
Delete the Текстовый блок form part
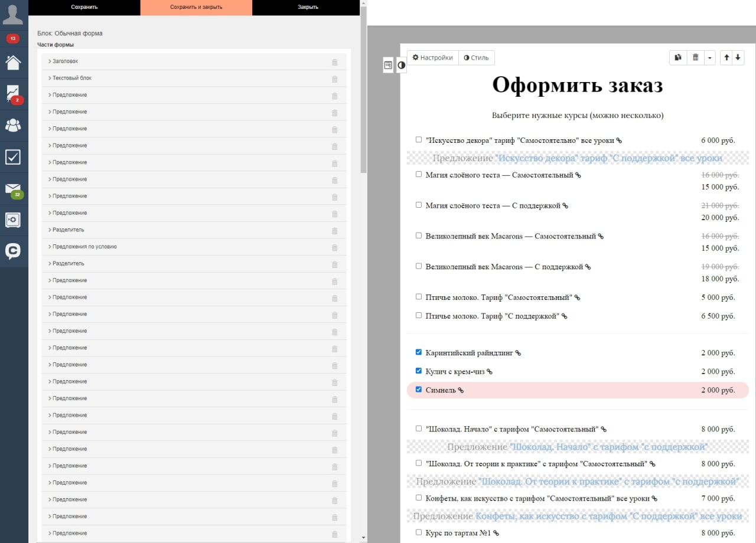coord(335,79)
